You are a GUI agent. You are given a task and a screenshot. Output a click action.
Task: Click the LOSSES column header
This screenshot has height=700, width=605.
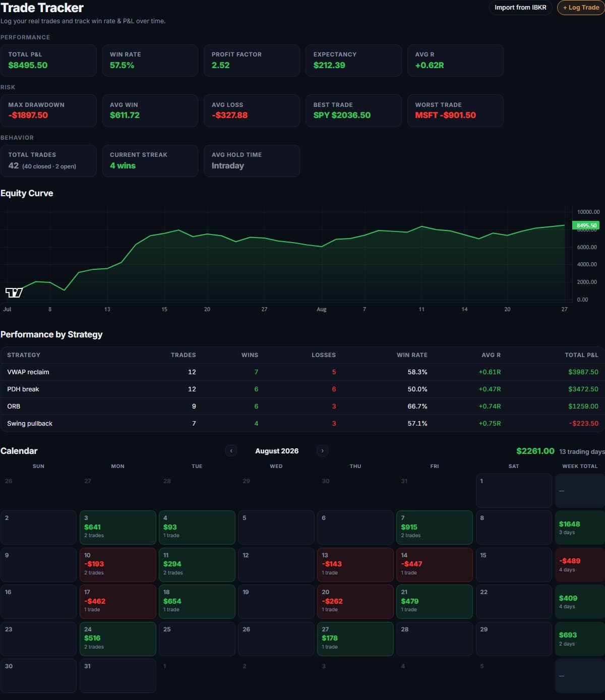pyautogui.click(x=324, y=355)
